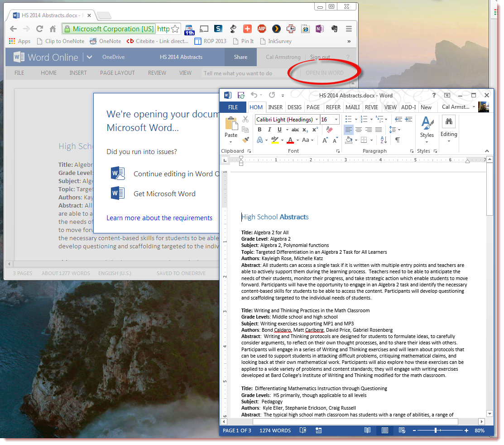Click the proofing errors icon in status bar
504x445 pixels.
(303, 430)
